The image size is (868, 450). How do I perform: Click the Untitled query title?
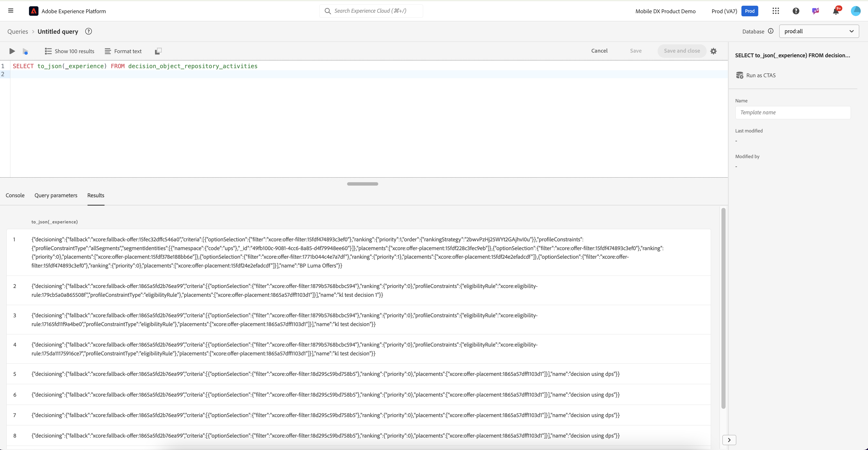pos(58,31)
